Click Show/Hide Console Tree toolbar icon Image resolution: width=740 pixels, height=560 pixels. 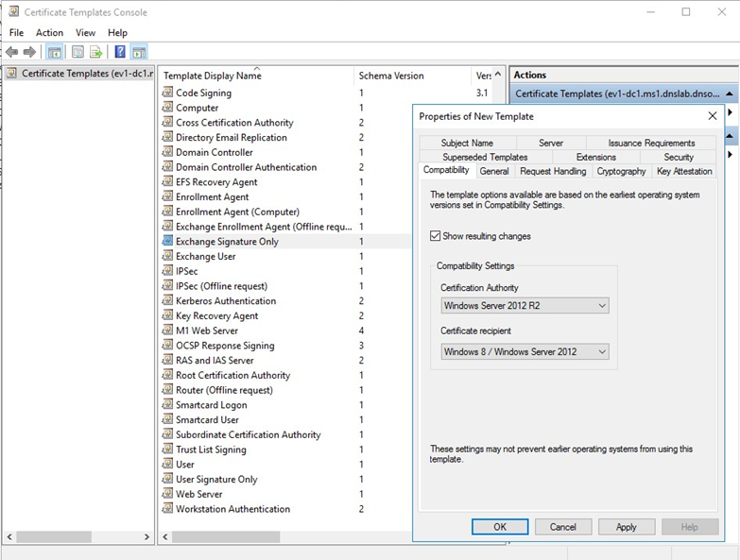[x=54, y=52]
